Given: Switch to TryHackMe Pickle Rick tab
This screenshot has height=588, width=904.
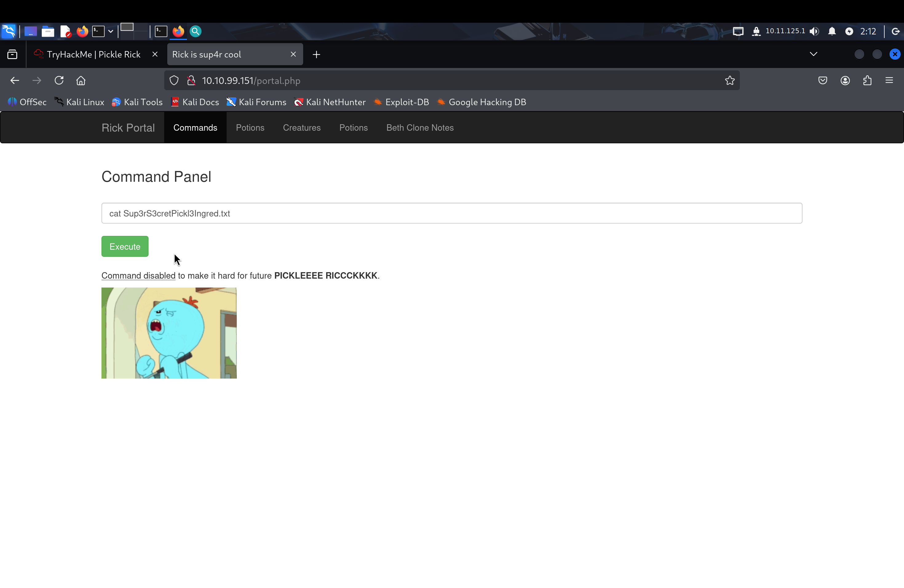Looking at the screenshot, I should (93, 54).
